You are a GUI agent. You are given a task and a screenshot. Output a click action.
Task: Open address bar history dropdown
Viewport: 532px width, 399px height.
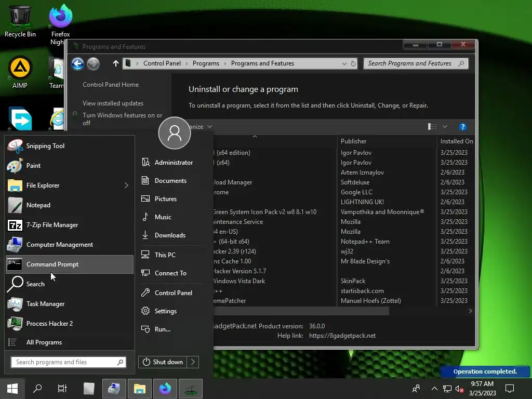pyautogui.click(x=344, y=63)
